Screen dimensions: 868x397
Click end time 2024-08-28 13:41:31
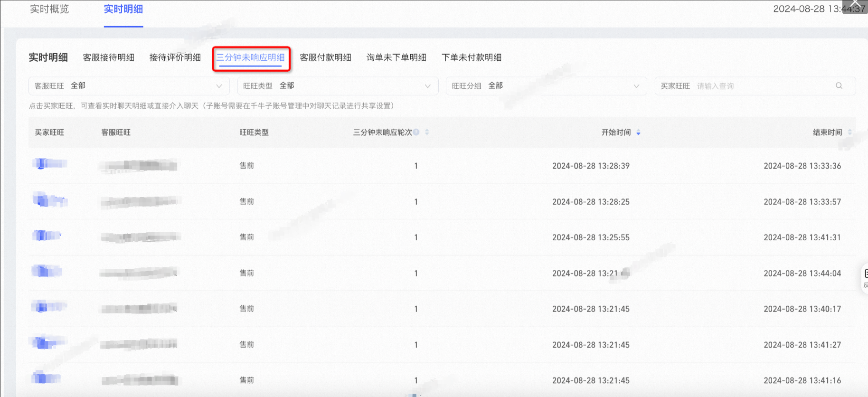[802, 237]
